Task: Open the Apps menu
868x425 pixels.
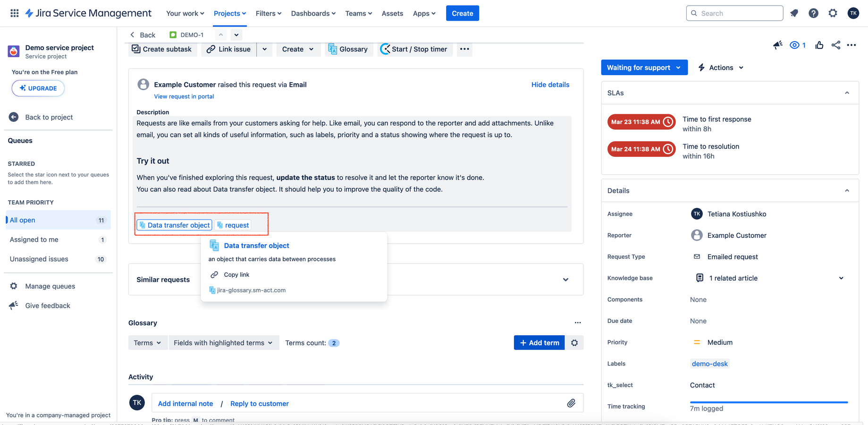Action: pos(424,13)
